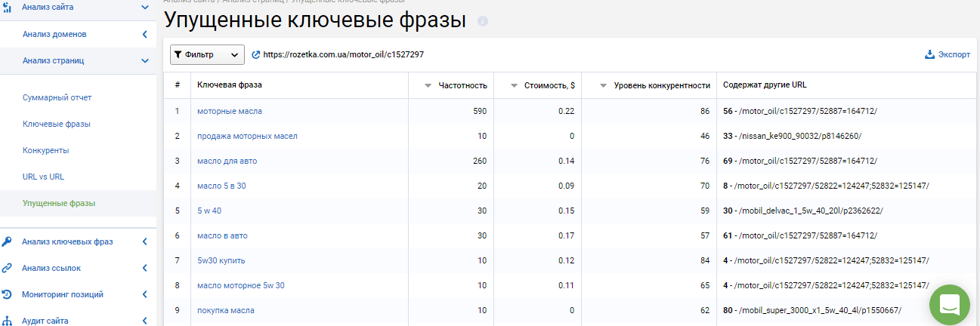Open keyword link моторные масла
980x326 pixels.
[x=230, y=111]
